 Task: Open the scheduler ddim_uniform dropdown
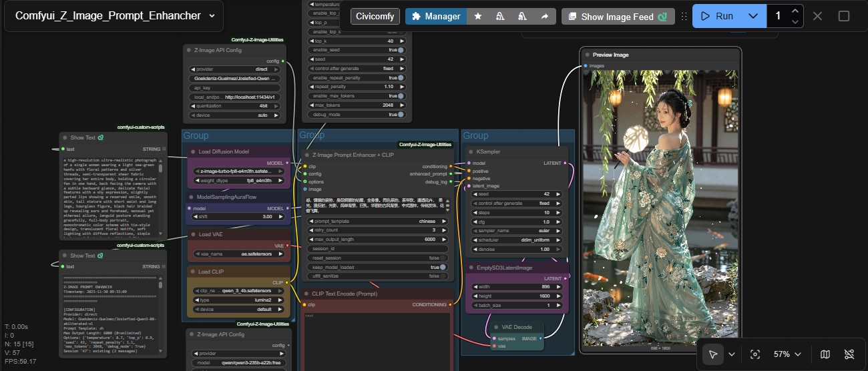[x=516, y=240]
